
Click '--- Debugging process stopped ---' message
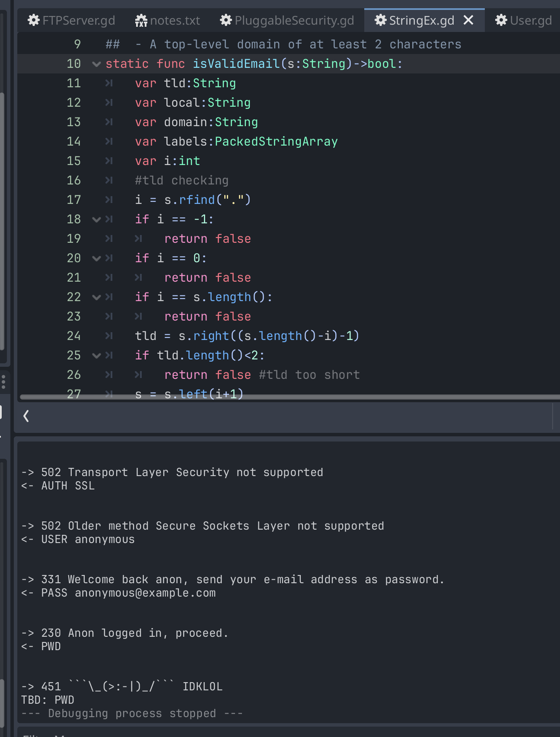tap(132, 713)
